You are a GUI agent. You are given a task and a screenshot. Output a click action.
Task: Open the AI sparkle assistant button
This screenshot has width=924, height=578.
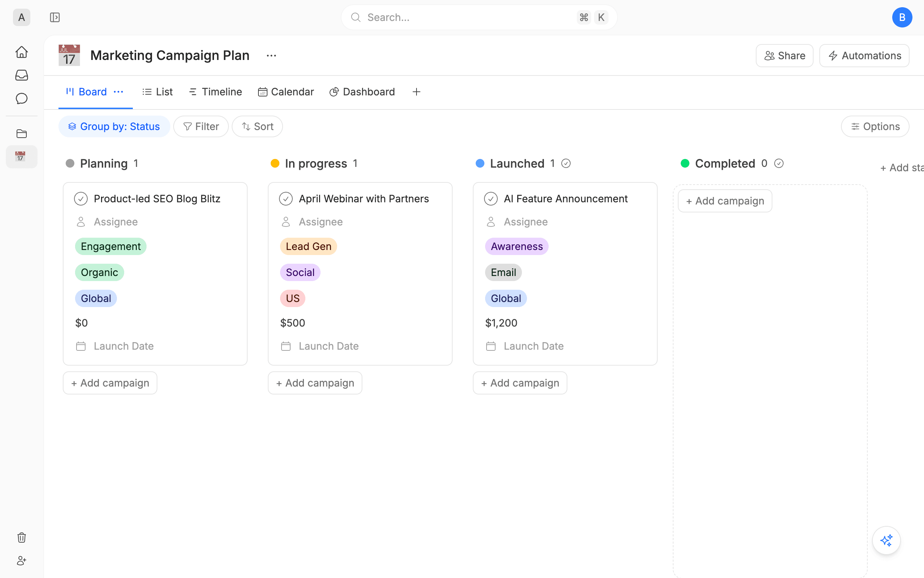tap(886, 540)
